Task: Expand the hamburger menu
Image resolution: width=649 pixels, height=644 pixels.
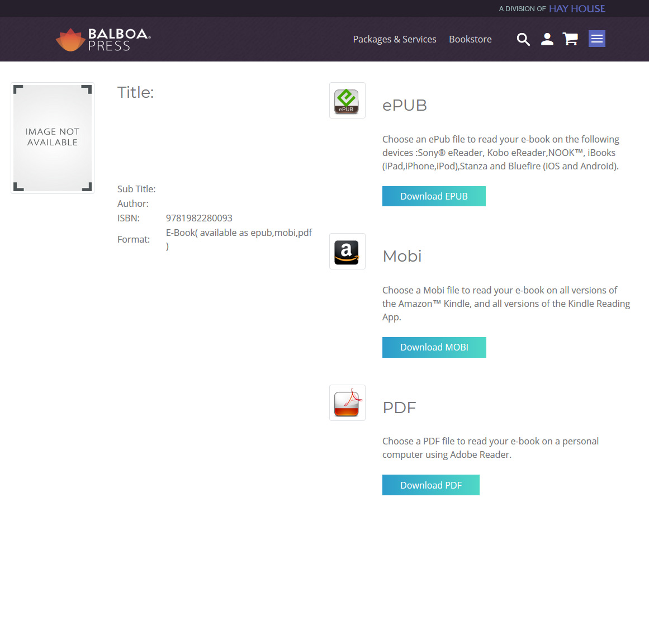Action: [596, 39]
